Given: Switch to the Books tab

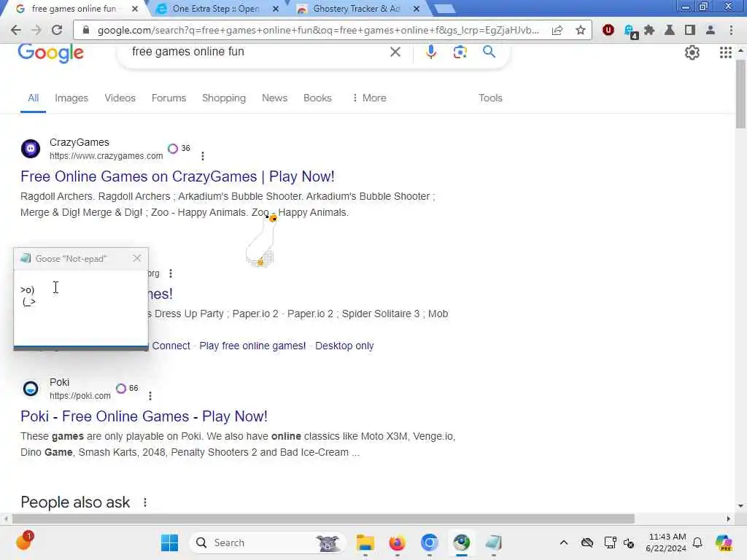Looking at the screenshot, I should click(x=317, y=98).
